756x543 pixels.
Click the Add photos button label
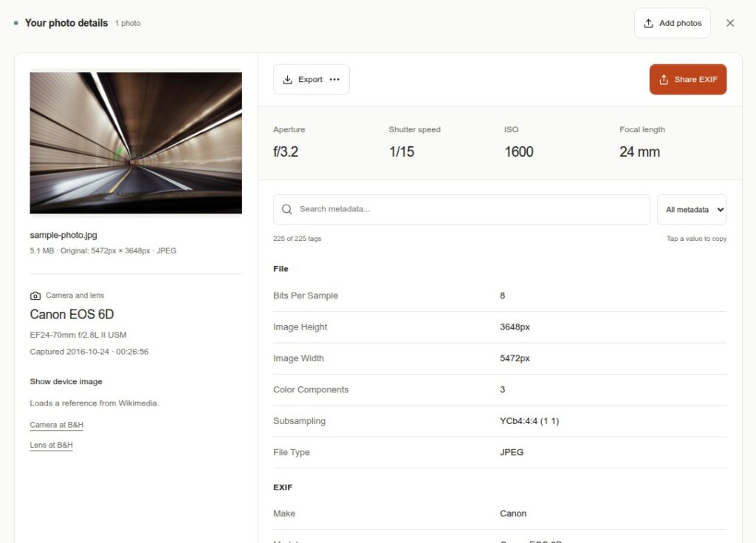pyautogui.click(x=680, y=23)
